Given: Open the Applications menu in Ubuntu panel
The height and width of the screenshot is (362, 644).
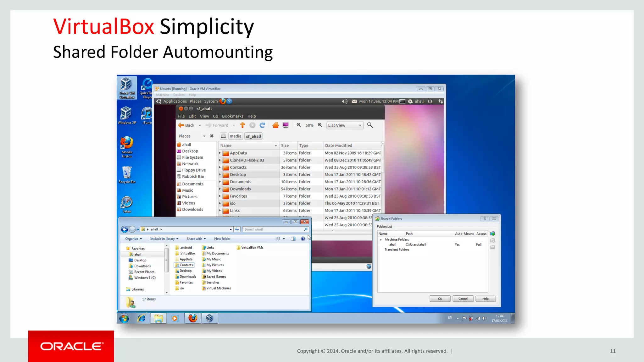Looking at the screenshot, I should [x=175, y=101].
